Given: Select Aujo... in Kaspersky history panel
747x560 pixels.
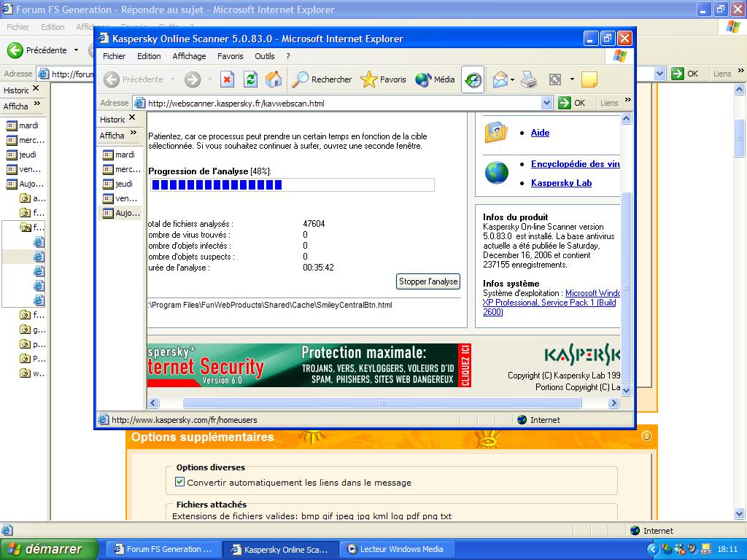Looking at the screenshot, I should 122,213.
